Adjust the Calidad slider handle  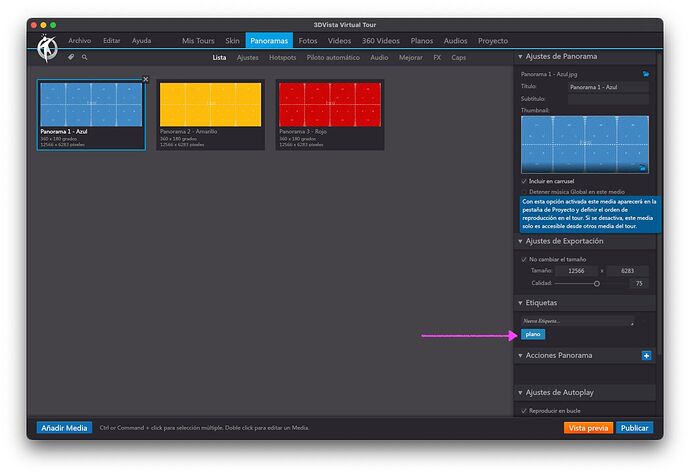(597, 284)
